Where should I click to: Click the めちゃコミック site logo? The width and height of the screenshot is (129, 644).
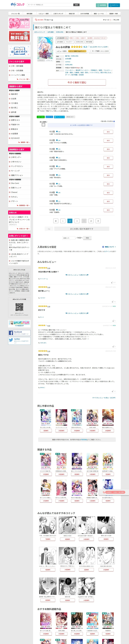(18, 5)
